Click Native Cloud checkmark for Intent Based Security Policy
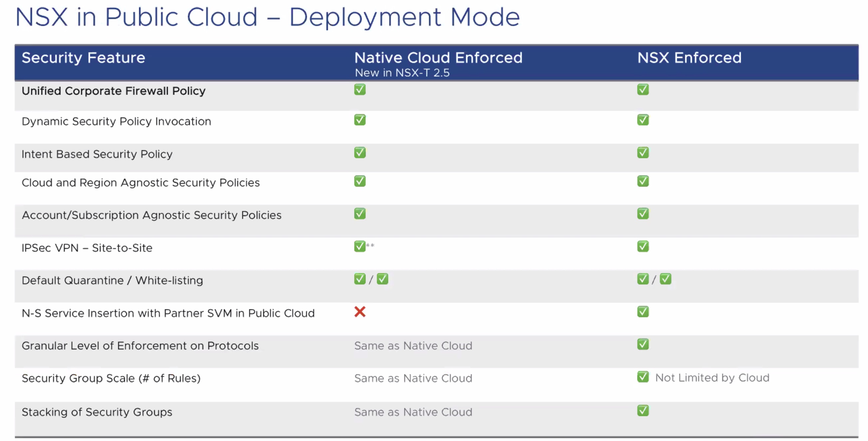868x441 pixels. pos(359,153)
